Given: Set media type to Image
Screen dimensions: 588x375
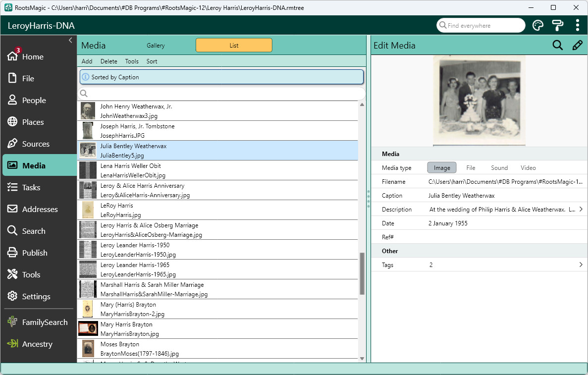Looking at the screenshot, I should tap(442, 167).
